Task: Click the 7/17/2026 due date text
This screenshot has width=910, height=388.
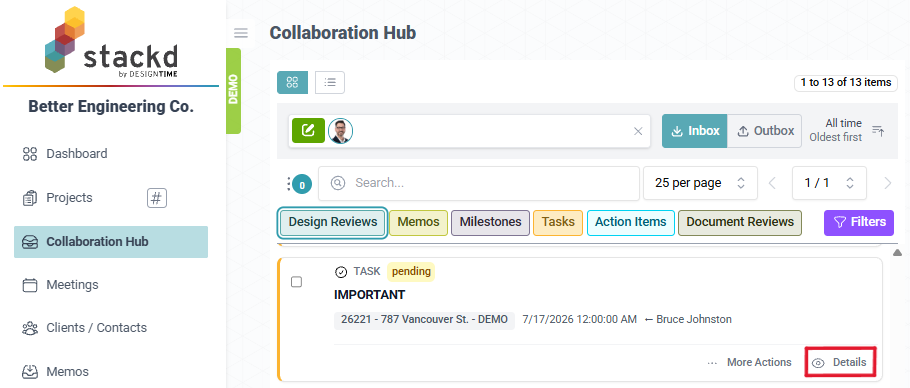Action: click(x=579, y=320)
